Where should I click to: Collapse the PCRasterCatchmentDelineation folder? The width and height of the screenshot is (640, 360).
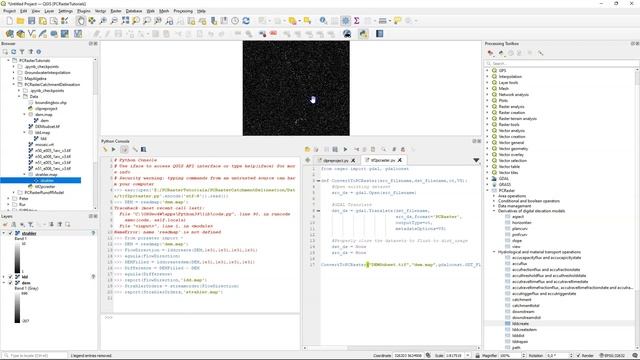(14, 84)
